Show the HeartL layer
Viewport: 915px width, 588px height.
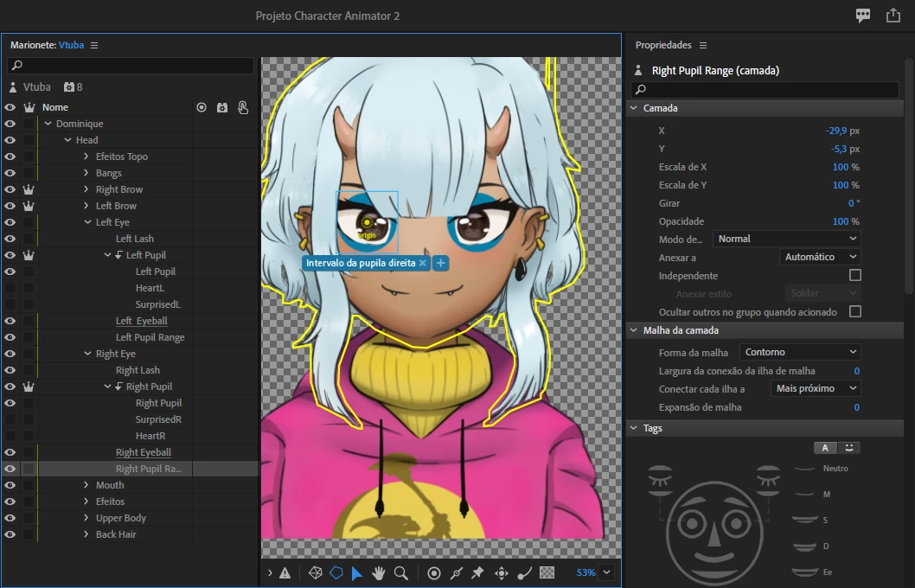[x=10, y=288]
